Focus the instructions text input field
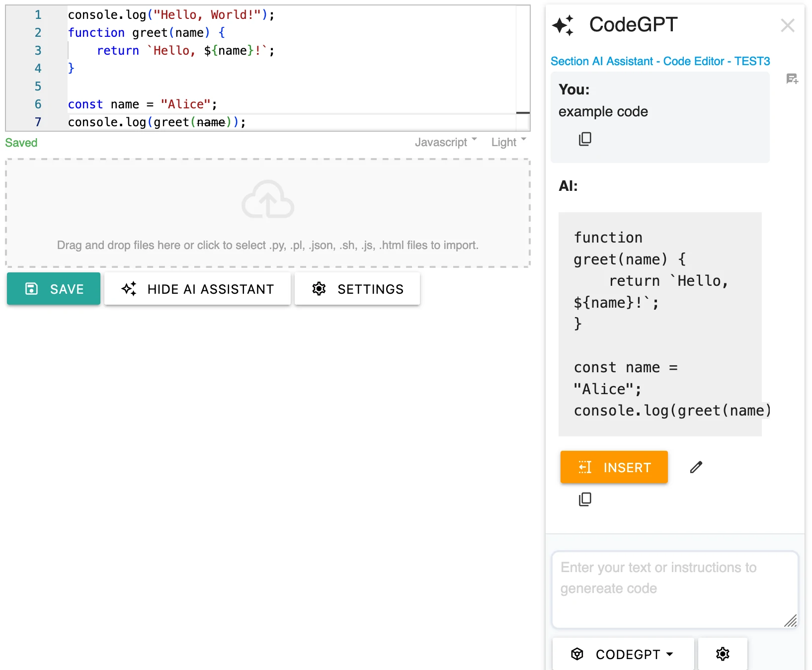The width and height of the screenshot is (812, 670). point(675,589)
